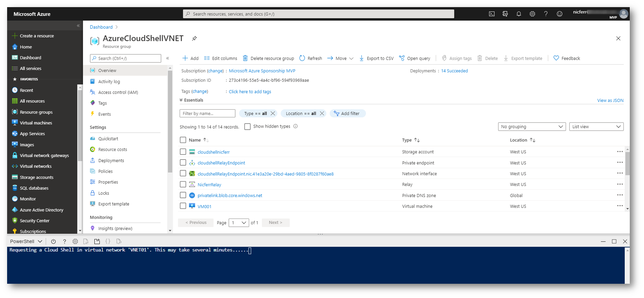Remove the Location == all filter

tap(322, 113)
